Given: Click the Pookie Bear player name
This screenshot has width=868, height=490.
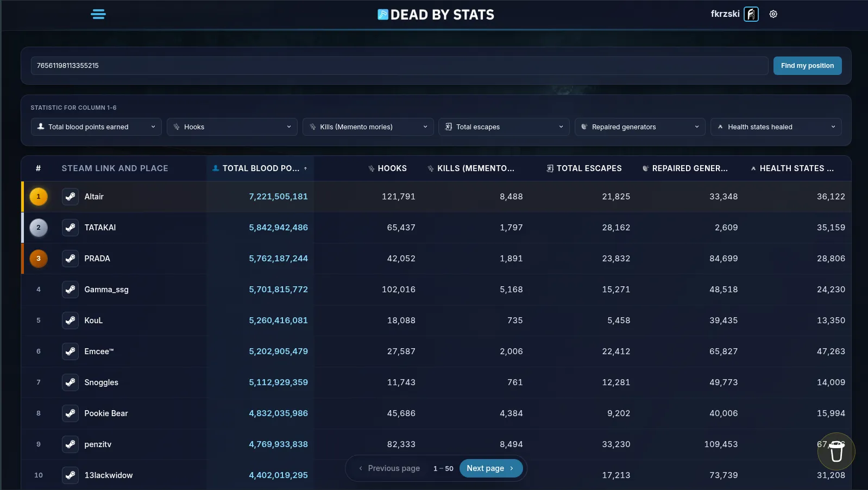Looking at the screenshot, I should point(106,413).
